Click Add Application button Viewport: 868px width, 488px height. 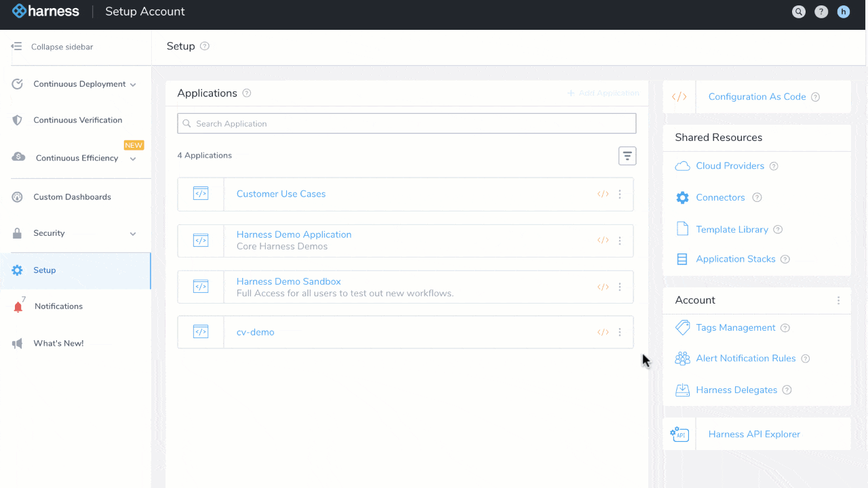tap(604, 93)
